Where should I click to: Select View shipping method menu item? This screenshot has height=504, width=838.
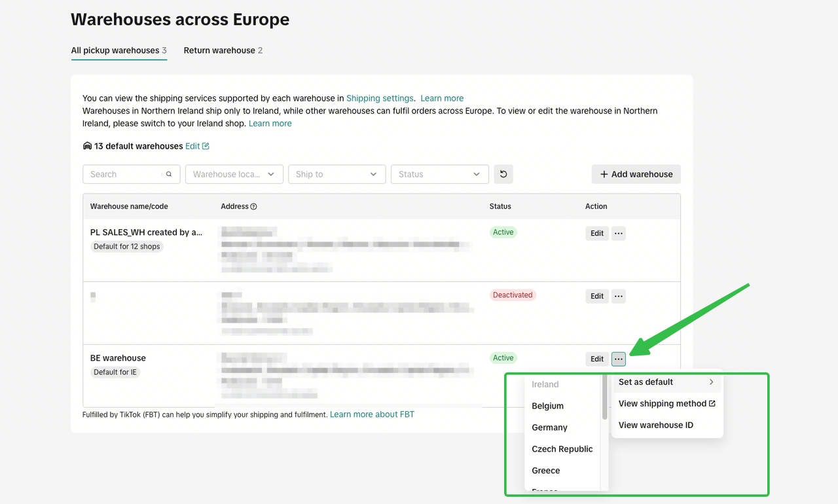coord(666,404)
